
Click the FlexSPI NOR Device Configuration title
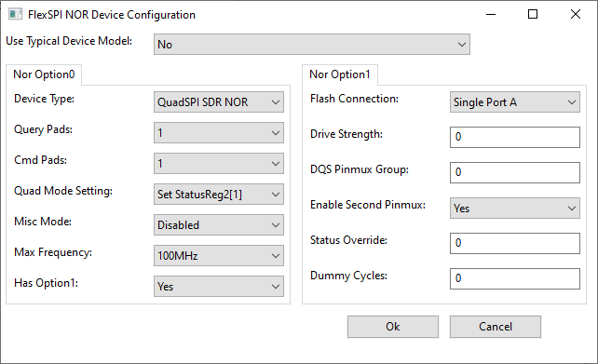click(112, 15)
